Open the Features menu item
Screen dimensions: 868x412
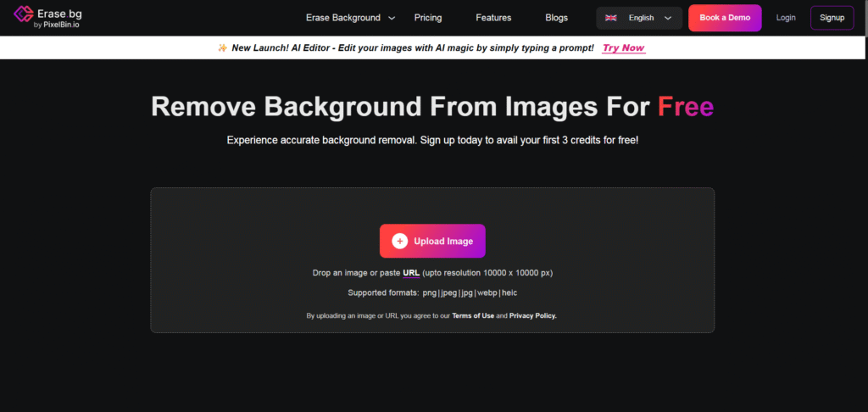tap(493, 18)
